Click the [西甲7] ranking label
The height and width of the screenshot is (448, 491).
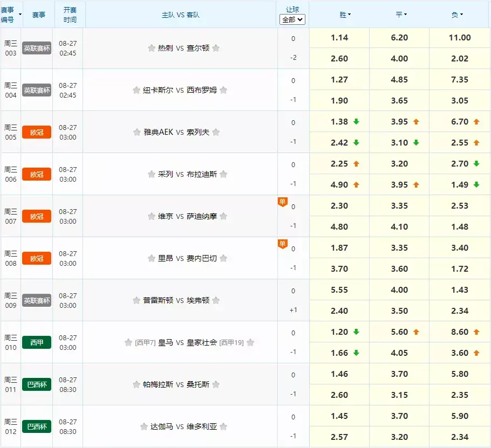(145, 342)
